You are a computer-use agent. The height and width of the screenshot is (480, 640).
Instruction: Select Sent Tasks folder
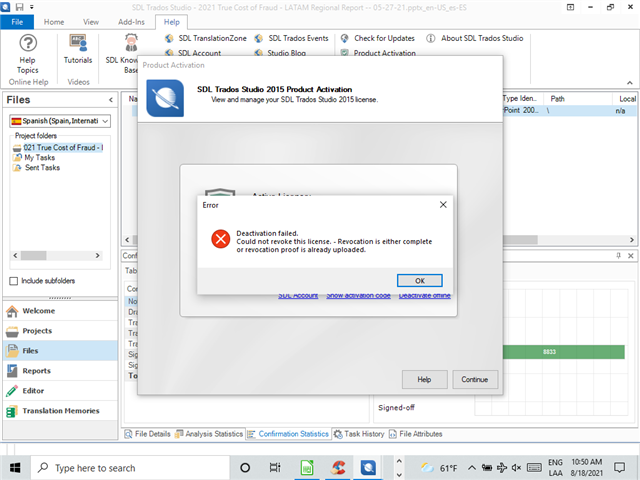[x=37, y=168]
